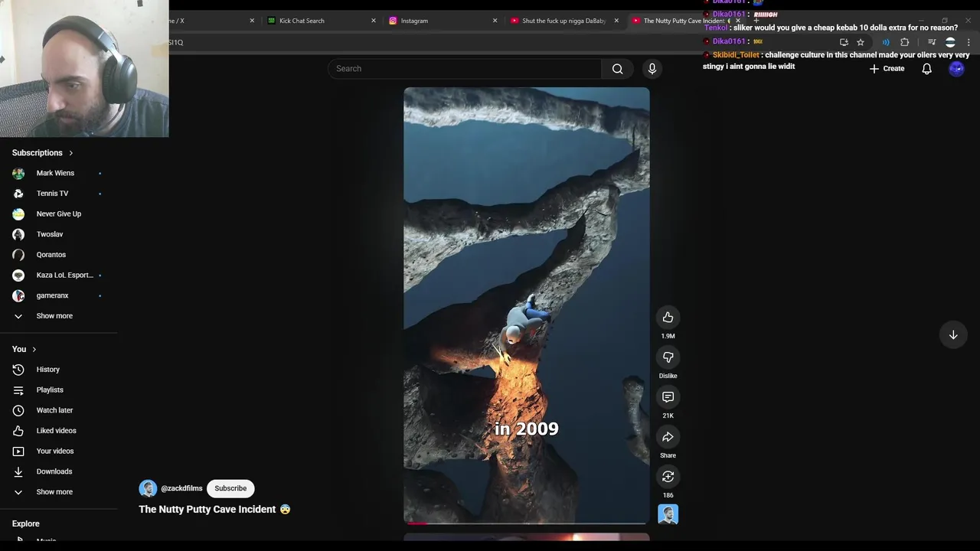
Task: Open the comments with 21K count
Action: coord(668,396)
